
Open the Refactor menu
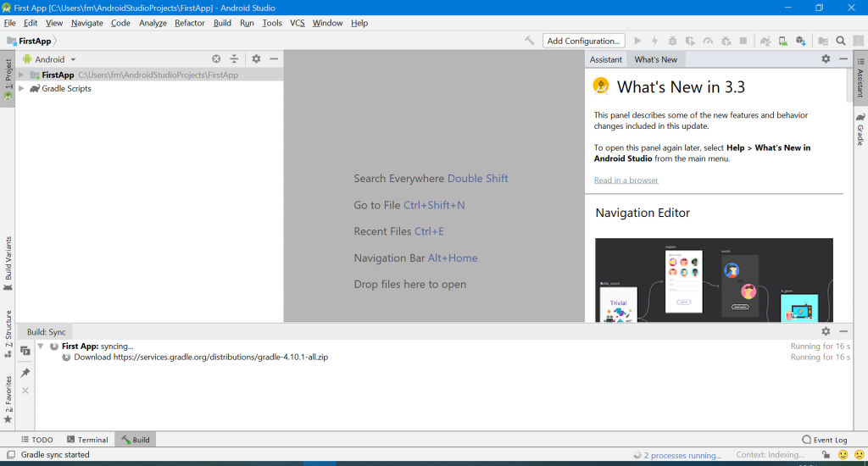click(x=189, y=23)
